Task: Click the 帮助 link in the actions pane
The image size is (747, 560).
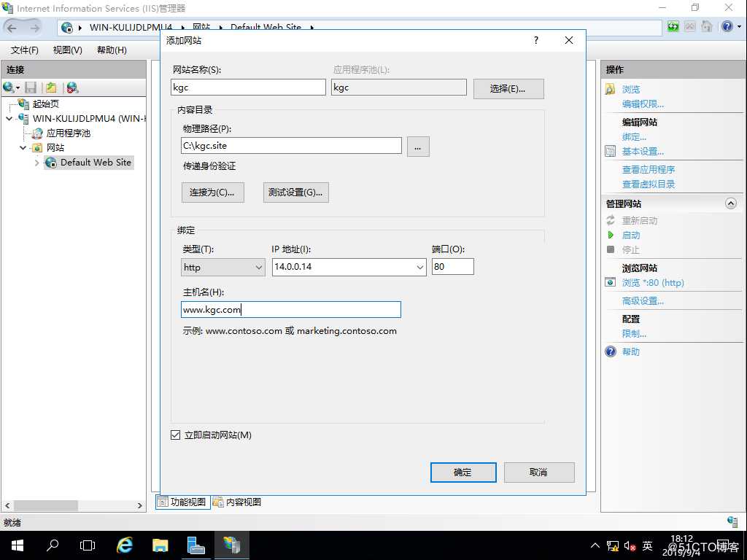Action: click(631, 352)
